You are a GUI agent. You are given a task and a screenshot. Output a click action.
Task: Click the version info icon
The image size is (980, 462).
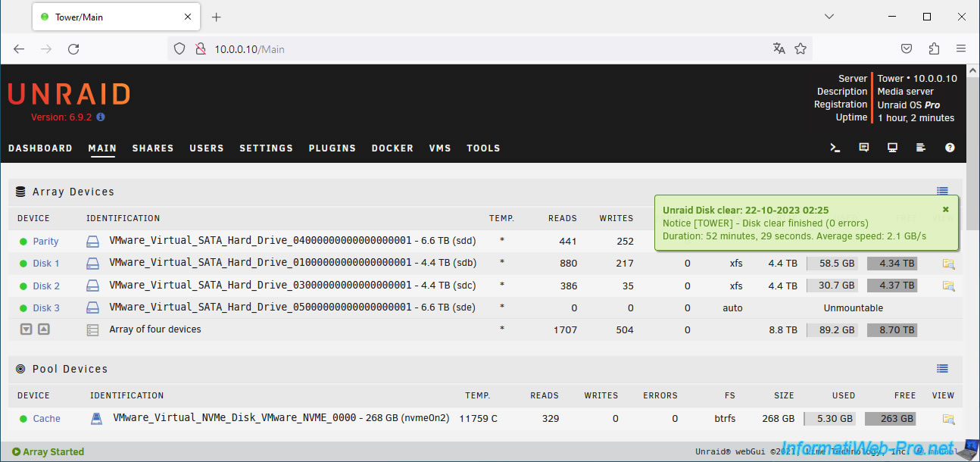click(101, 117)
